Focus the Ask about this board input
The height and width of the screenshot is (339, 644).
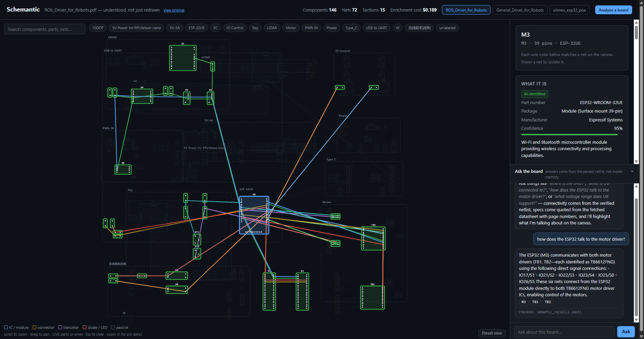[x=564, y=332]
